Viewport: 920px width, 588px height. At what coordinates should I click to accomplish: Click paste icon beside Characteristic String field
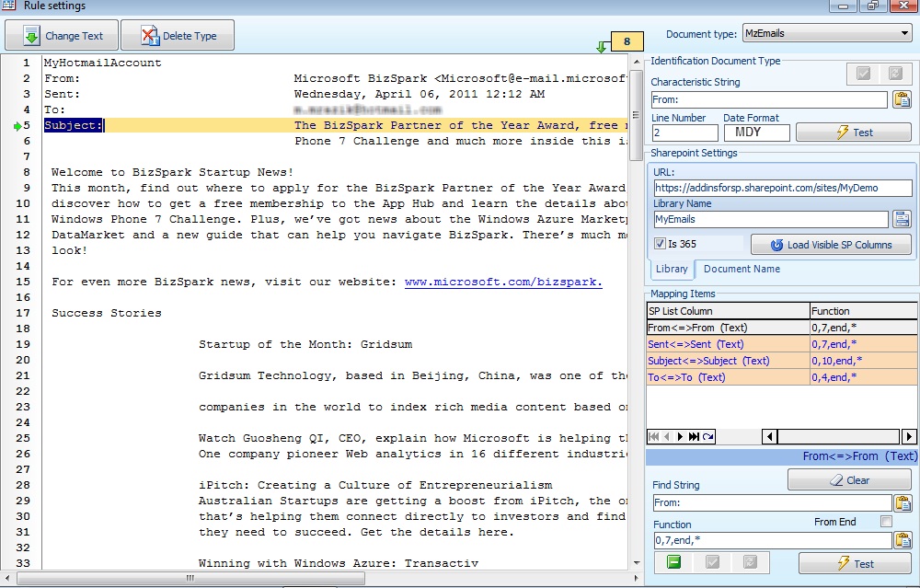(902, 99)
